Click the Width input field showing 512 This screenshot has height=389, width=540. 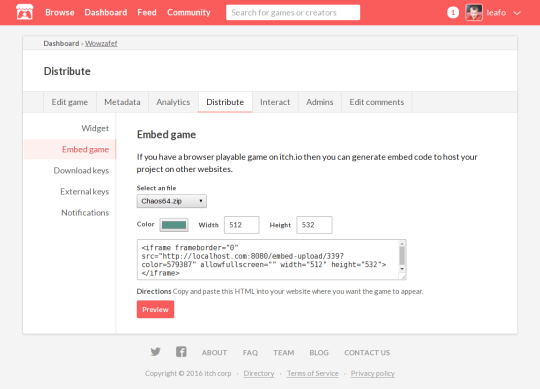tap(241, 225)
